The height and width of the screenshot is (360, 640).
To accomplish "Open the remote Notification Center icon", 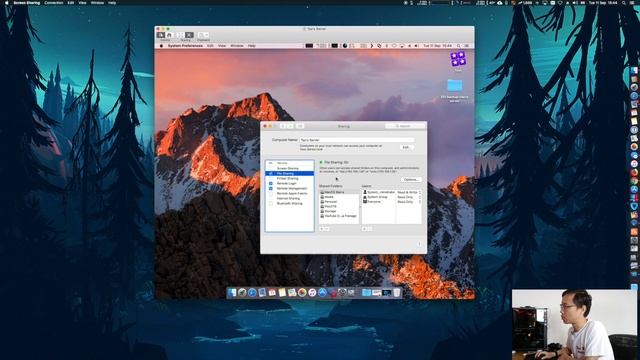I will pos(466,46).
